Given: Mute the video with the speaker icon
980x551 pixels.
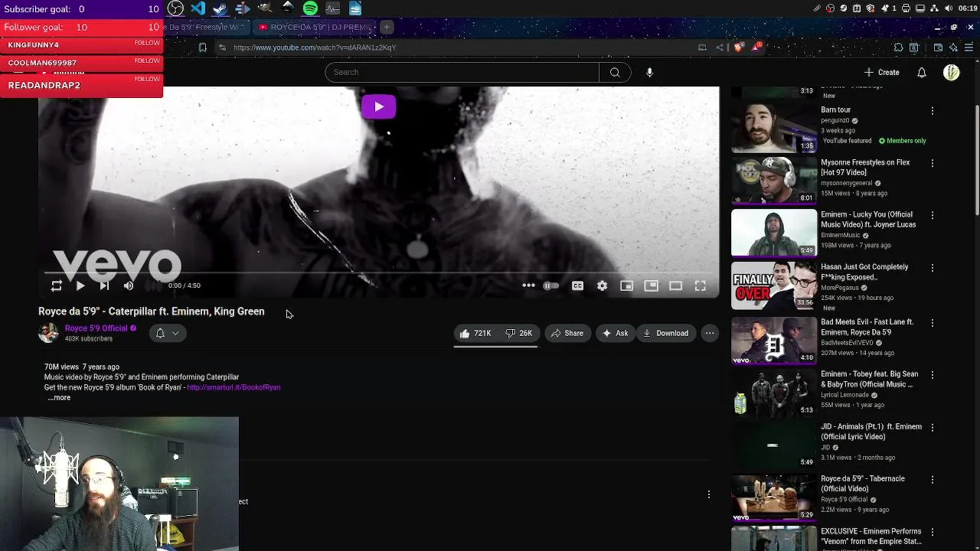Looking at the screenshot, I should coord(129,285).
